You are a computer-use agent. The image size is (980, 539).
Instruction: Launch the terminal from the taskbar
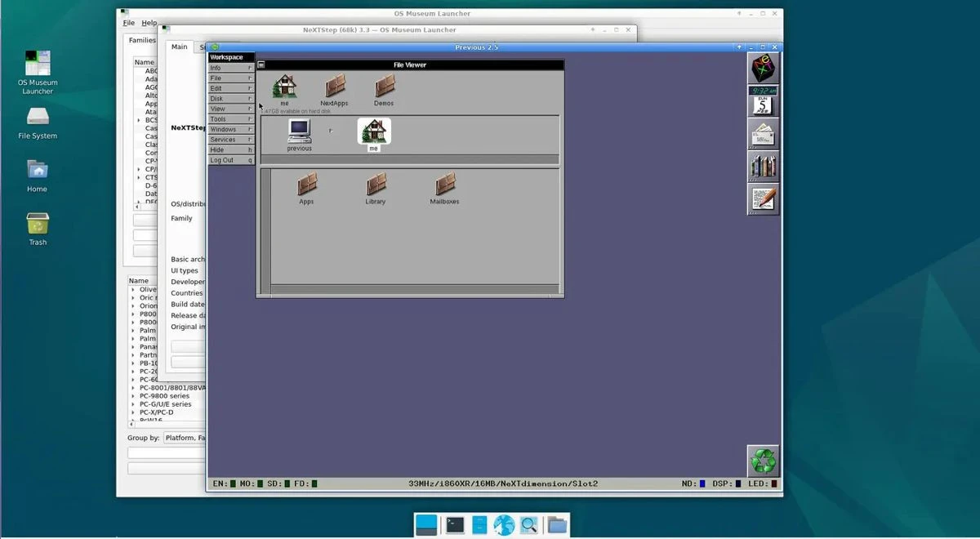(455, 525)
